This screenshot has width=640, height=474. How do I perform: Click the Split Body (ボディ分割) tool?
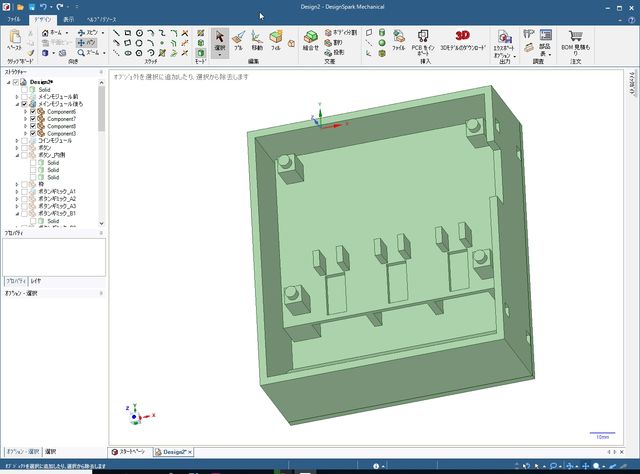341,32
